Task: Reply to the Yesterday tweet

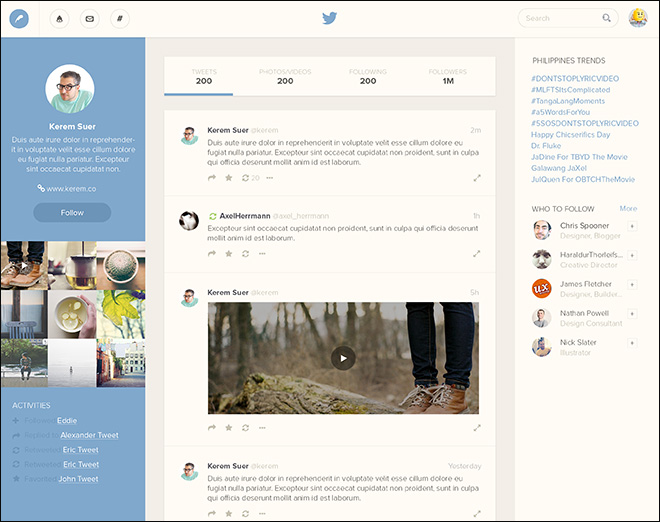Action: (212, 514)
